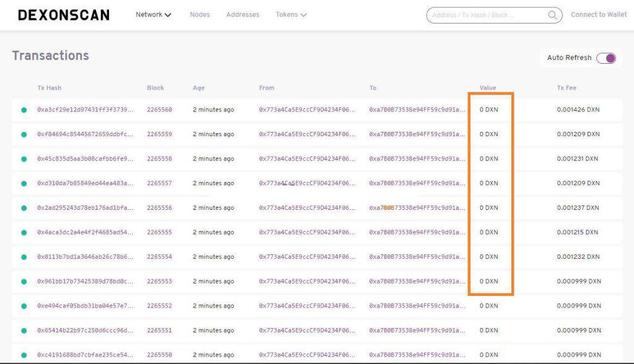Open block number 2265553
The width and height of the screenshot is (634, 364).
tap(159, 282)
